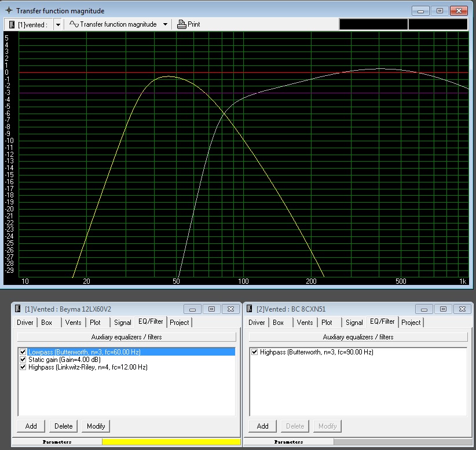Screen dimensions: 476x450
Task: Open the dropdown arrow next to [1]vented
Action: coord(58,24)
